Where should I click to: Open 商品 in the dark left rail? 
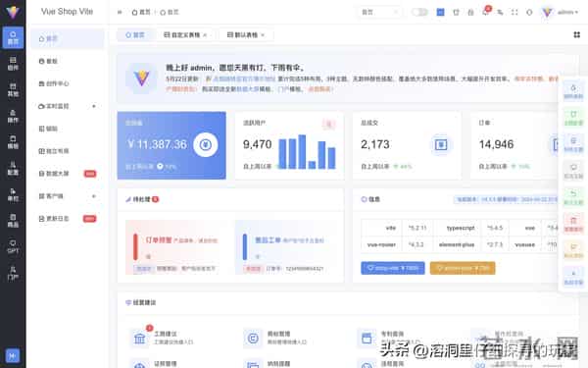tap(13, 221)
